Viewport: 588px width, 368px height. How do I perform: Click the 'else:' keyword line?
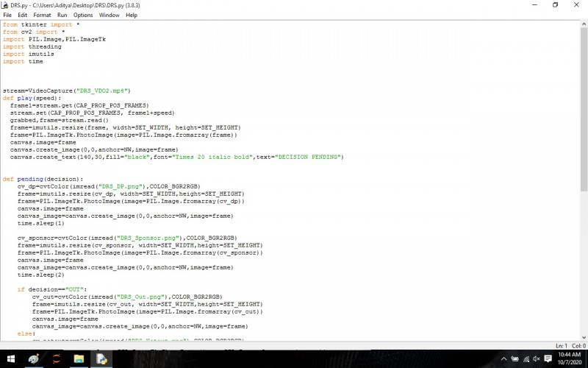click(26, 333)
